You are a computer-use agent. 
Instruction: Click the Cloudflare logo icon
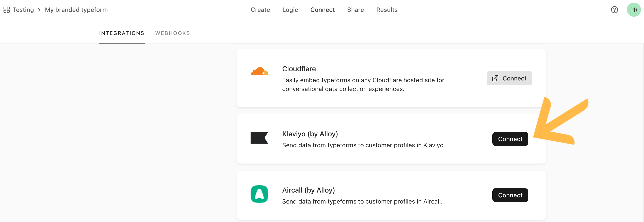259,71
